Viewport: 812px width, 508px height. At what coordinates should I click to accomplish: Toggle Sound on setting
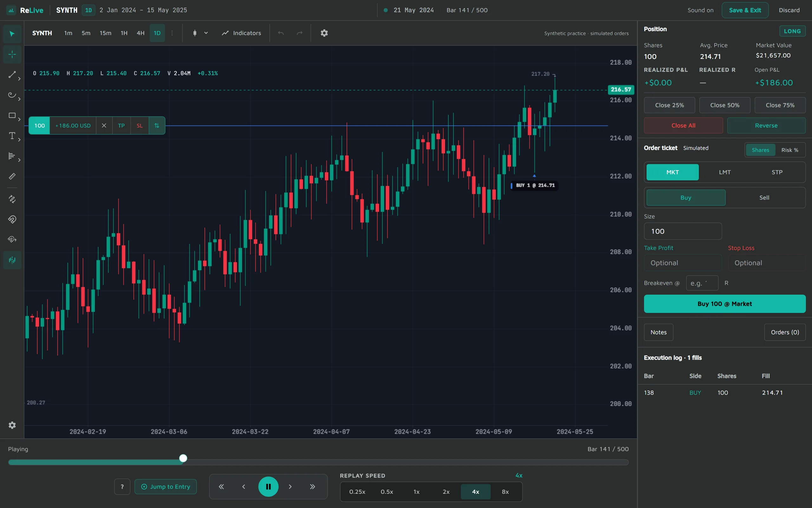point(700,10)
